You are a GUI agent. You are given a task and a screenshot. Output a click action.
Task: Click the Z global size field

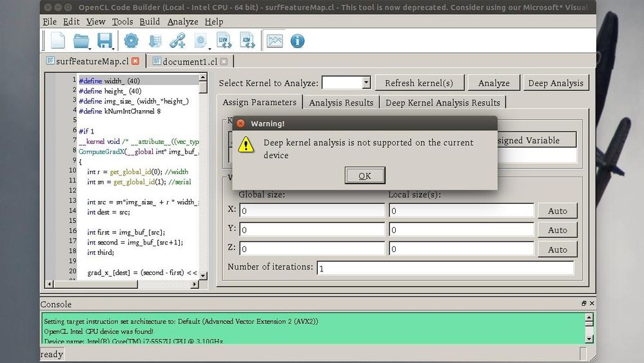312,249
